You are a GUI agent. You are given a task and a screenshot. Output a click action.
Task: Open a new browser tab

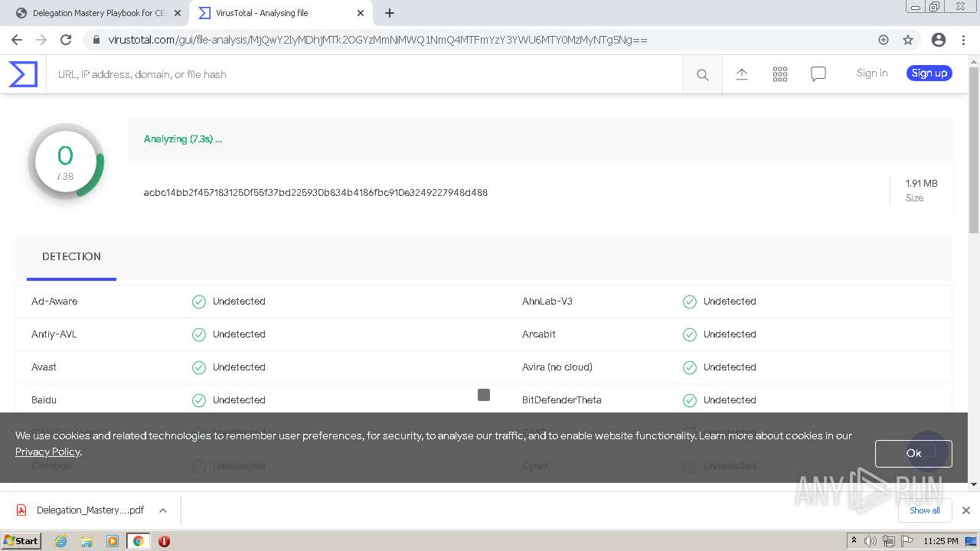click(390, 13)
